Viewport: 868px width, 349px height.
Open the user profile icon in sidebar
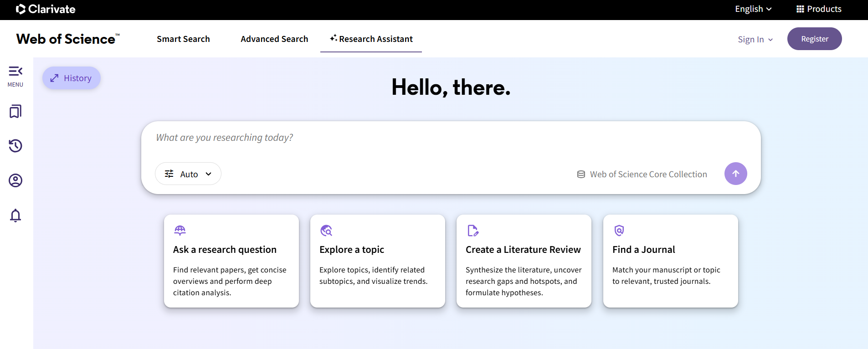[x=15, y=180]
